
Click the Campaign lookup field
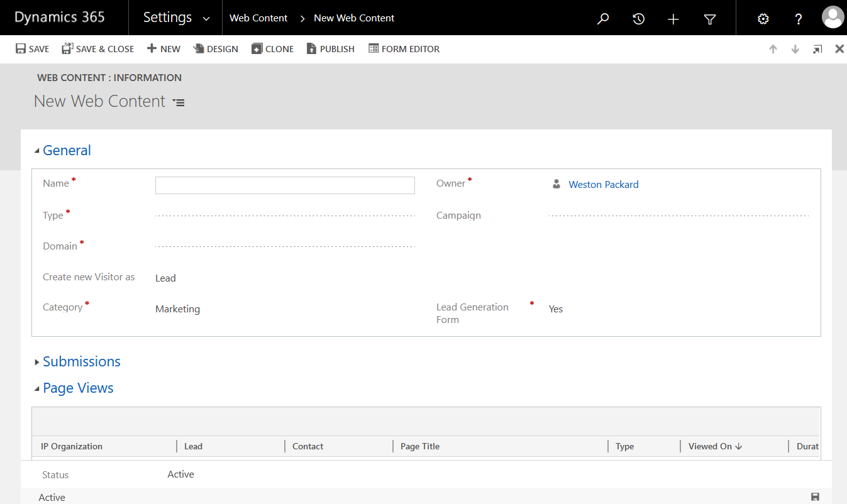[678, 216]
